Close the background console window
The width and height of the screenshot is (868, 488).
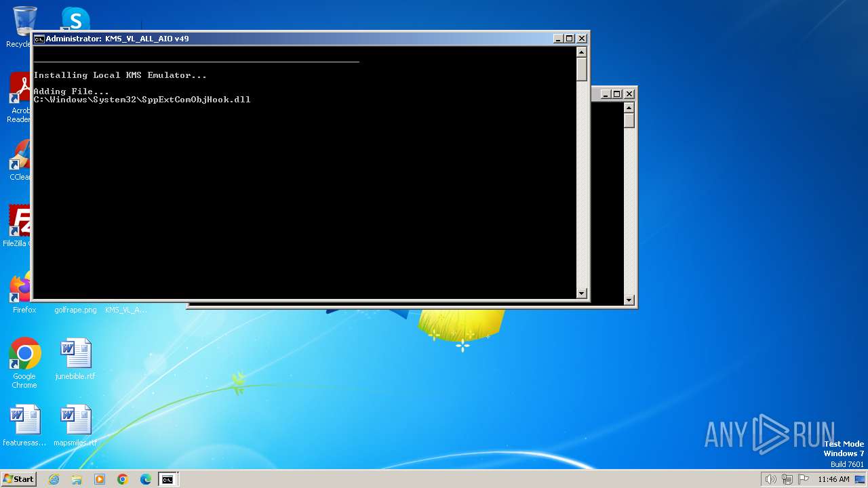click(629, 94)
